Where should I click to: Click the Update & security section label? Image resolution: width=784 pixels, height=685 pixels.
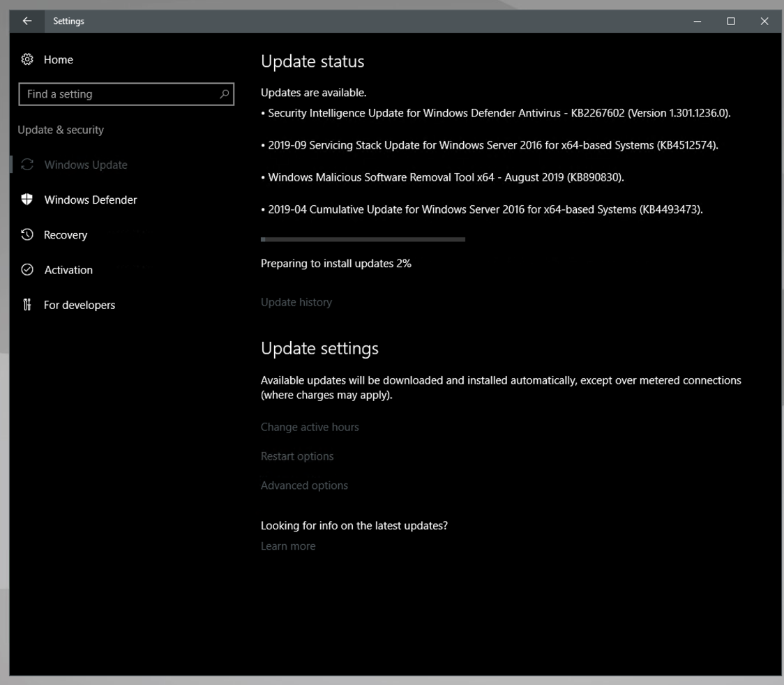pos(61,130)
